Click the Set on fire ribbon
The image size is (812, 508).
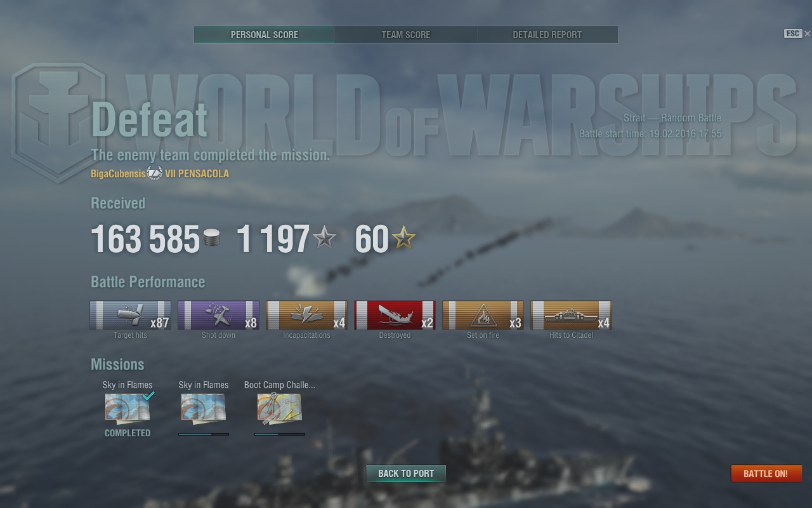[483, 315]
